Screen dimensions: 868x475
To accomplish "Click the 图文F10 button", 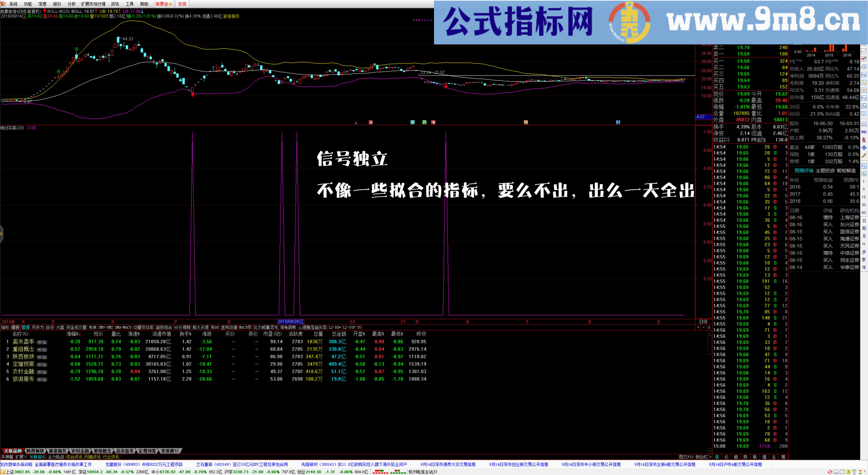I will point(686,457).
